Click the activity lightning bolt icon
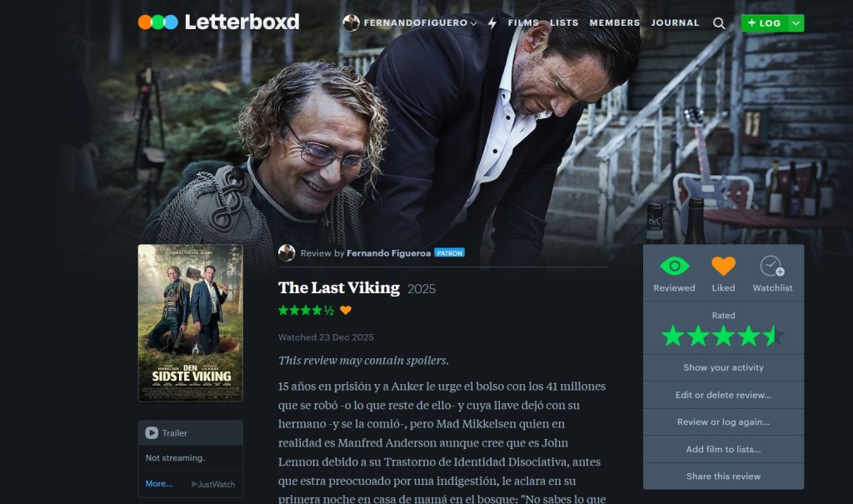Screen dimensions: 853x504 coord(492,22)
